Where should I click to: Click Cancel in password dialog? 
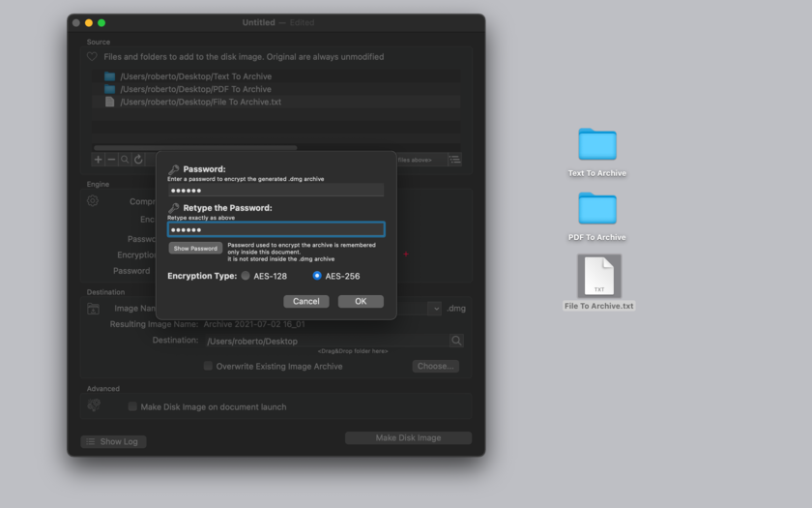[306, 301]
